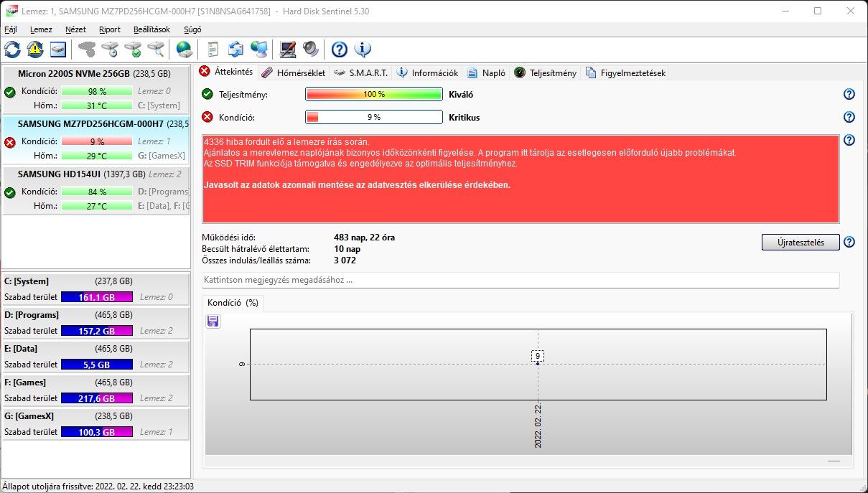Switch to the S.M.A.R.T. tab
The width and height of the screenshot is (868, 493).
(x=360, y=72)
